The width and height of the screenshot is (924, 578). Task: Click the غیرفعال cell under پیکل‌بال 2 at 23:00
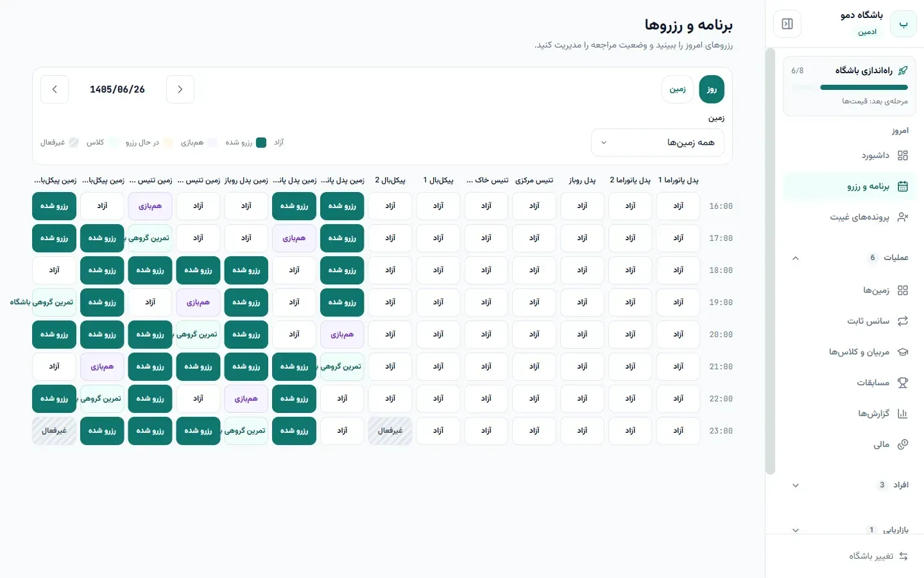(390, 431)
